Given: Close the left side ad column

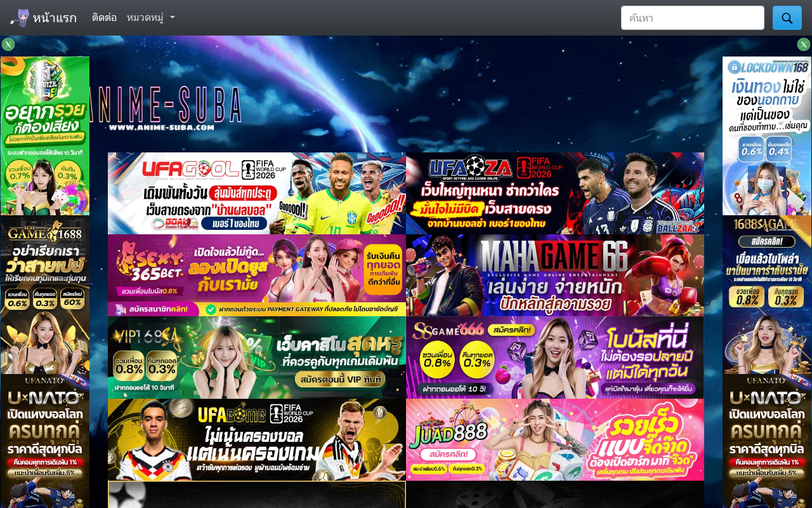Looking at the screenshot, I should point(8,44).
